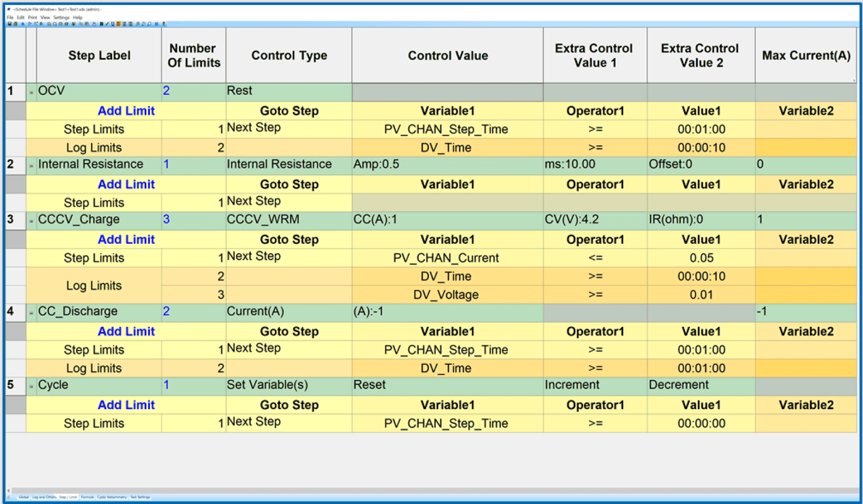This screenshot has height=504, width=863.
Task: Select row number 1 header
Action: pyautogui.click(x=16, y=92)
